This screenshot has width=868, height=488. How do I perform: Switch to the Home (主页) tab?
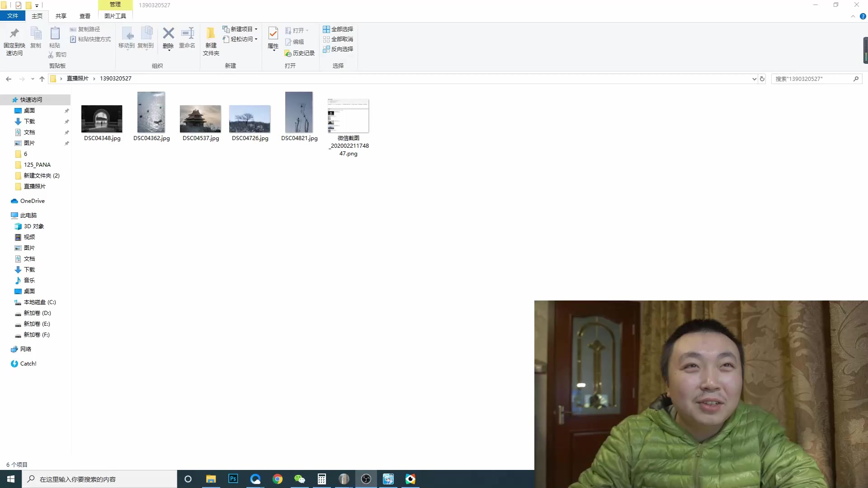(x=37, y=16)
